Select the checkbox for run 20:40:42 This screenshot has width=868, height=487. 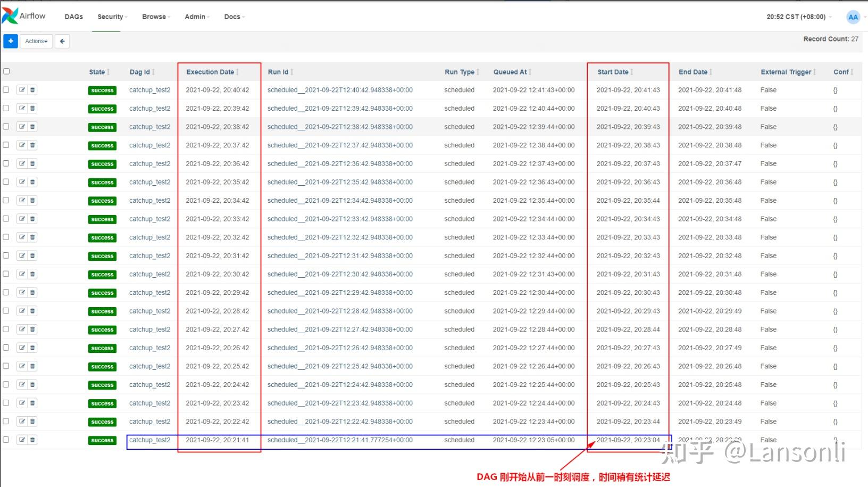[6, 89]
